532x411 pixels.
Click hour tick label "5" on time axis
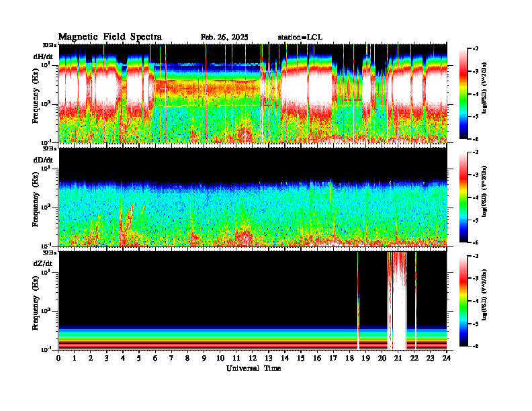coord(139,358)
